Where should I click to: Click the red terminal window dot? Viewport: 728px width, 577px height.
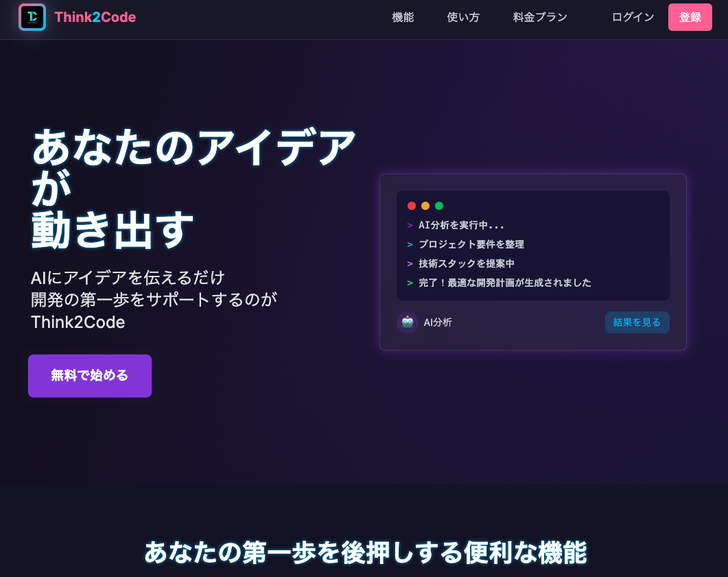click(412, 206)
